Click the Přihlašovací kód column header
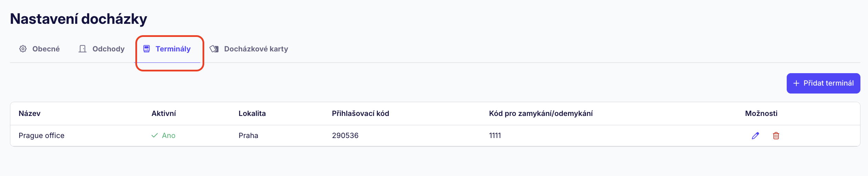 point(360,114)
